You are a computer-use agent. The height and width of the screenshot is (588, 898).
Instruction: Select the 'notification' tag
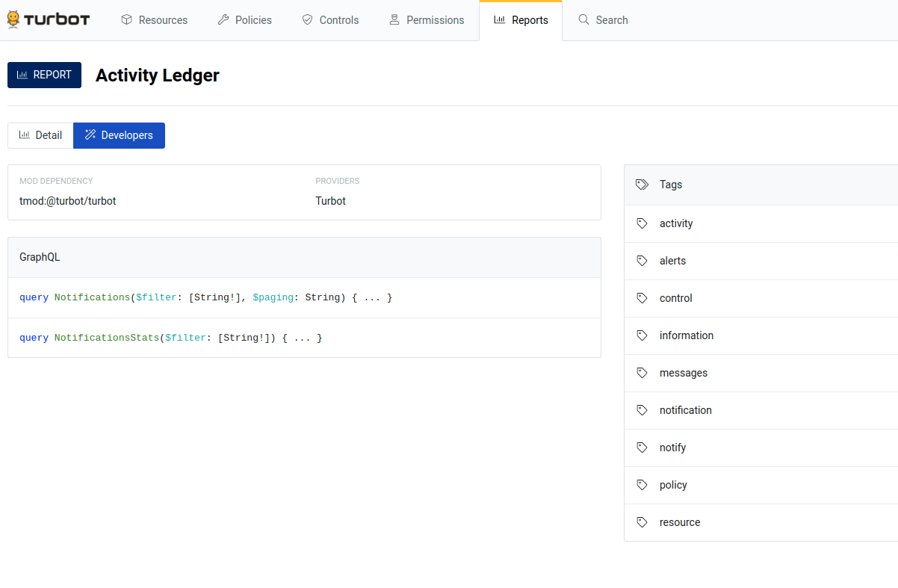coord(686,409)
